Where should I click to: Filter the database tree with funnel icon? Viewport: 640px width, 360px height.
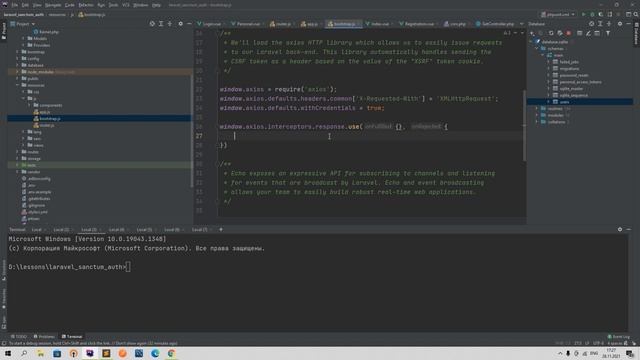608,33
